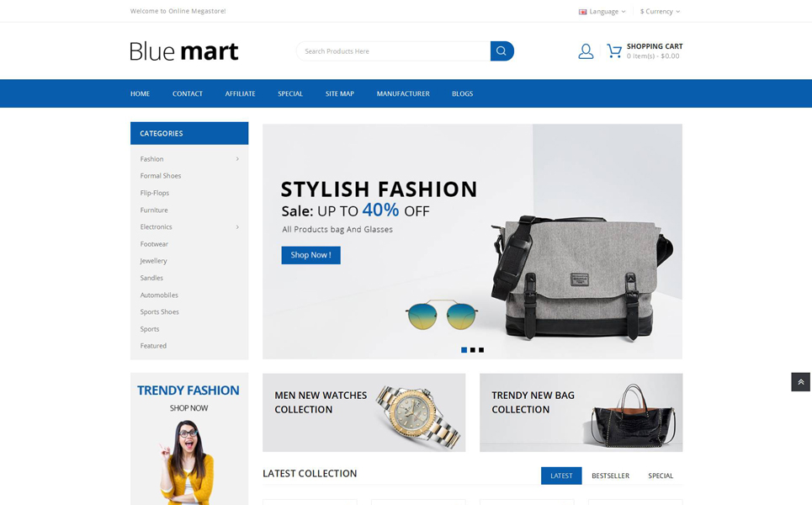The height and width of the screenshot is (505, 812).
Task: Select the first slider dot
Action: [464, 350]
